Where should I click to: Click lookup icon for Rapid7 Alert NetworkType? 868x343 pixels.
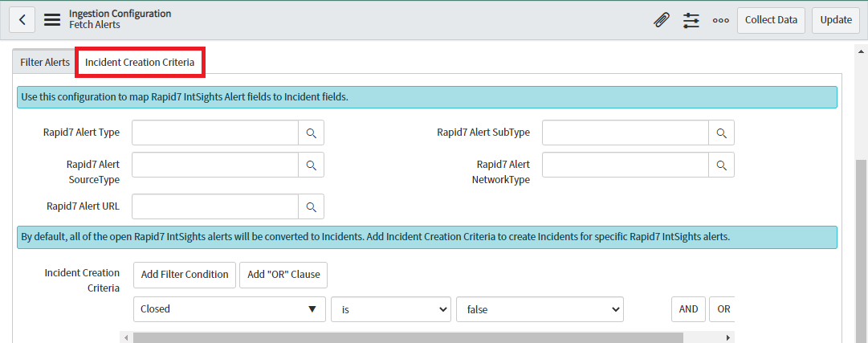721,165
